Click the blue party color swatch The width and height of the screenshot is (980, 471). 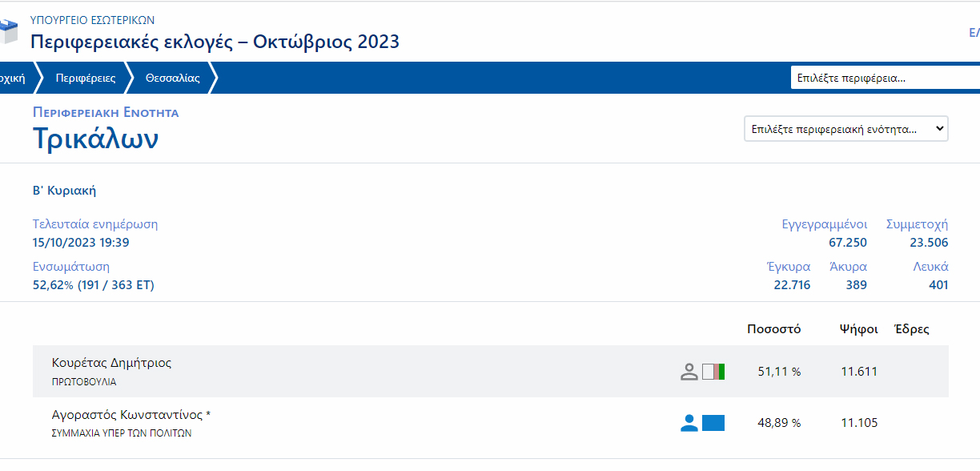click(x=713, y=423)
